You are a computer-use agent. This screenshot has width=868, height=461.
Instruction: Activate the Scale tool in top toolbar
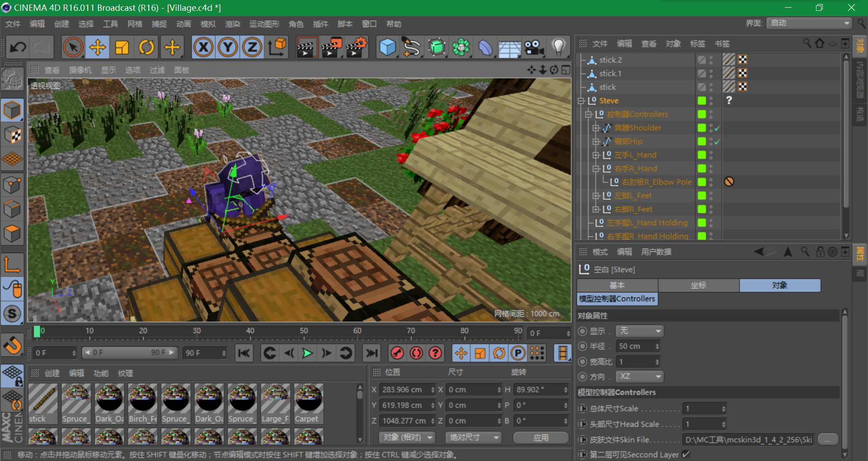point(122,47)
